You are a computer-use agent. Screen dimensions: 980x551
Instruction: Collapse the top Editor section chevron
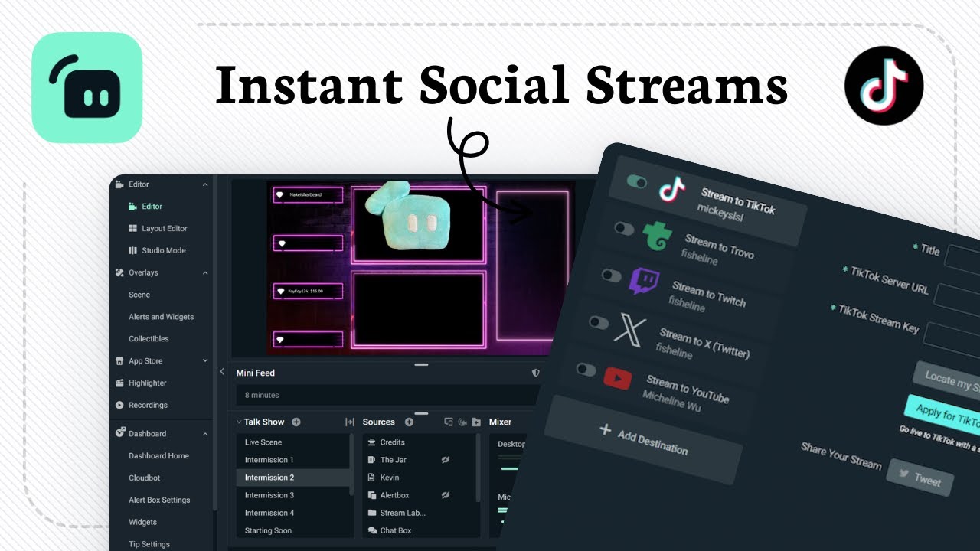click(x=205, y=184)
